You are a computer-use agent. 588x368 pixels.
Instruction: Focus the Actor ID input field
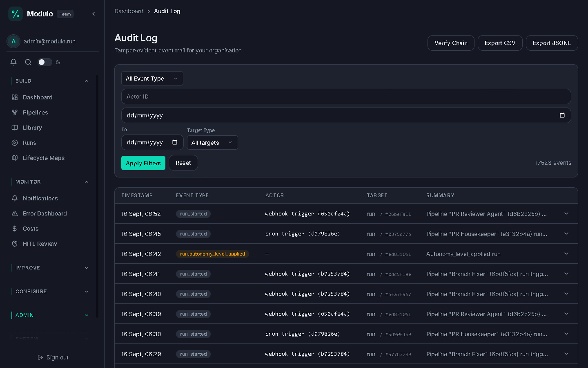click(346, 96)
